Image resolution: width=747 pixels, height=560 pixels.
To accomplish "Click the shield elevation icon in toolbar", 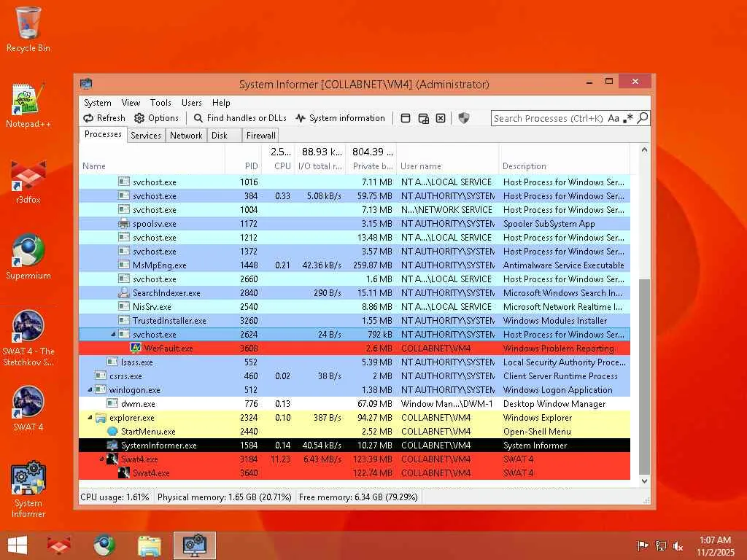I will pos(463,118).
